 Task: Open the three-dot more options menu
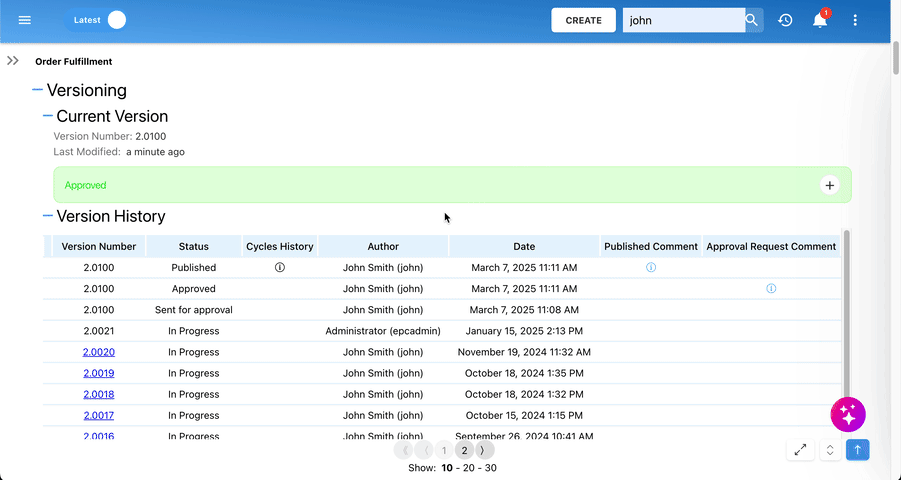click(x=855, y=20)
